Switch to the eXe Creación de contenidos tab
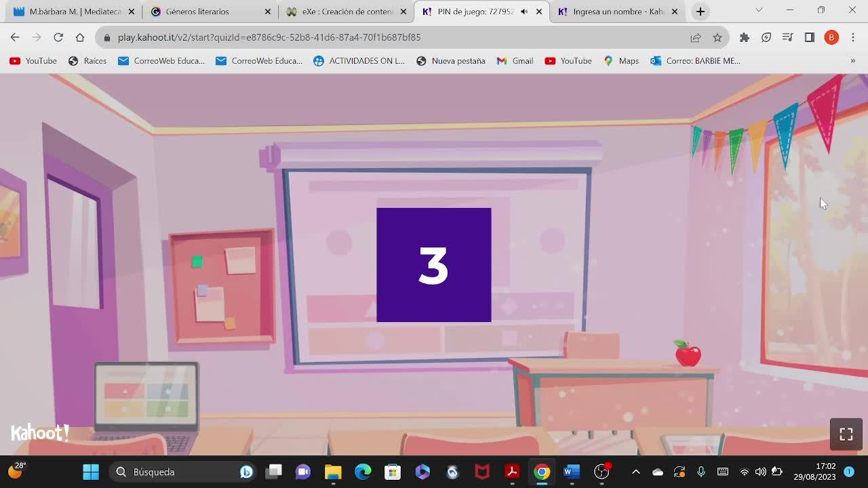The width and height of the screenshot is (868, 488). pyautogui.click(x=346, y=12)
